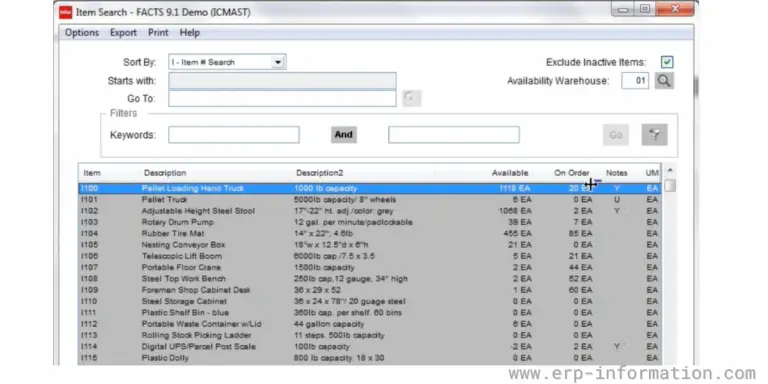Click the warehouse search magnifier icon
The height and width of the screenshot is (384, 768).
pos(664,81)
